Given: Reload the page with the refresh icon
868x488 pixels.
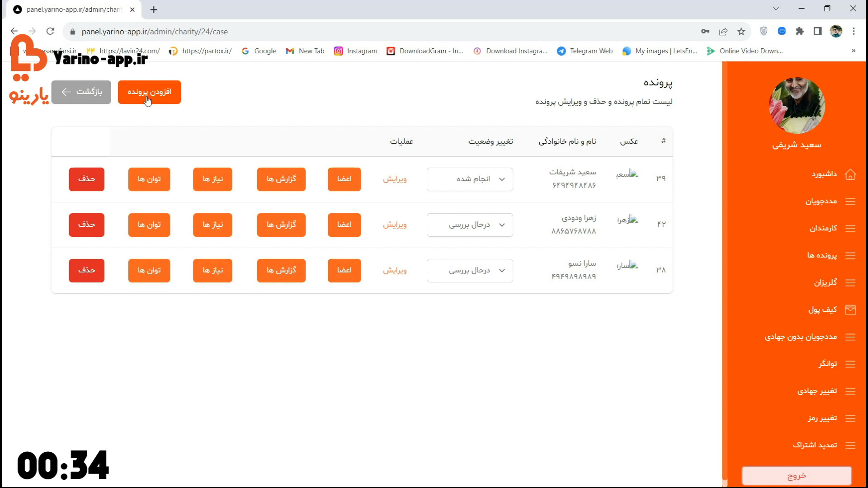Looking at the screenshot, I should pos(50,32).
